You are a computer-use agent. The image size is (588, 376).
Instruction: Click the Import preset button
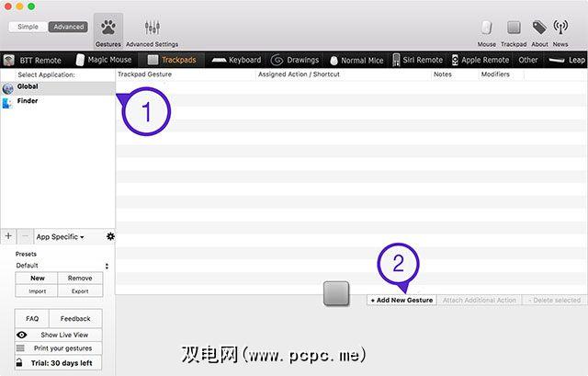pyautogui.click(x=37, y=291)
